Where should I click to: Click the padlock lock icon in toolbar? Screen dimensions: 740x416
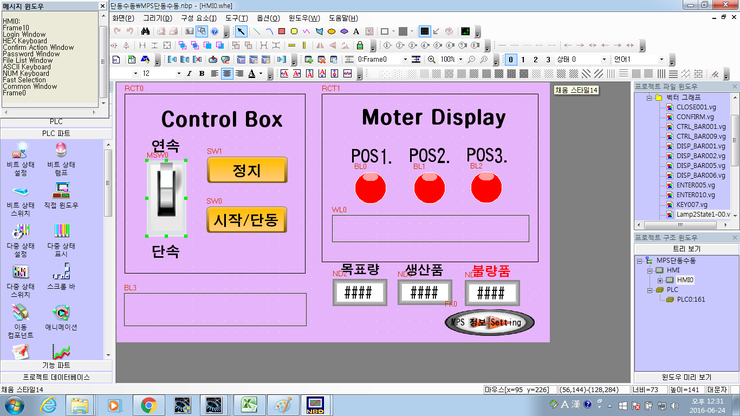coord(360,45)
